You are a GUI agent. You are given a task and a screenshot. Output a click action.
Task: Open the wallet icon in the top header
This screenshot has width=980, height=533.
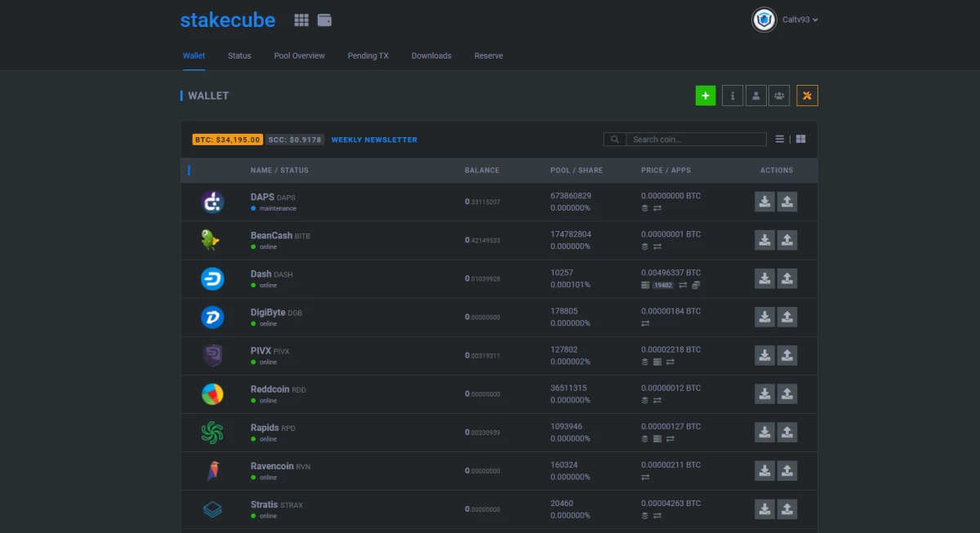point(324,20)
